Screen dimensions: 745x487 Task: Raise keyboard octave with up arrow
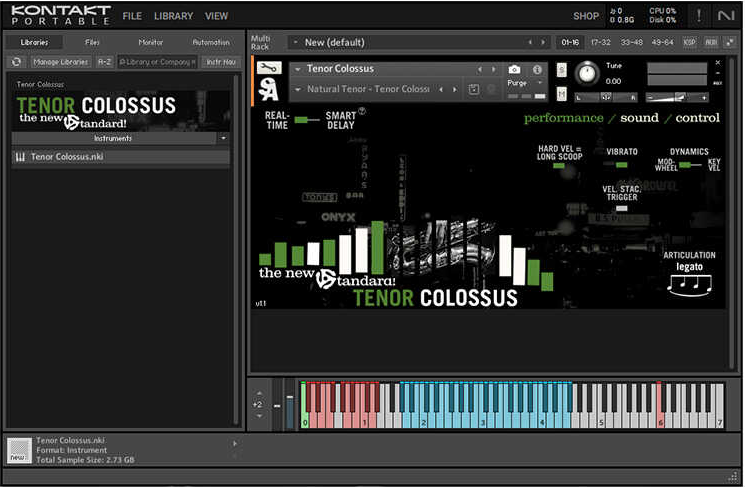(x=259, y=394)
